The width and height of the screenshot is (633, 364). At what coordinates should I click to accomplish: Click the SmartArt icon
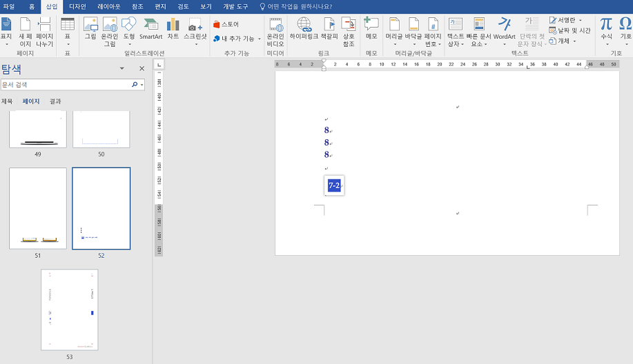[x=150, y=28]
